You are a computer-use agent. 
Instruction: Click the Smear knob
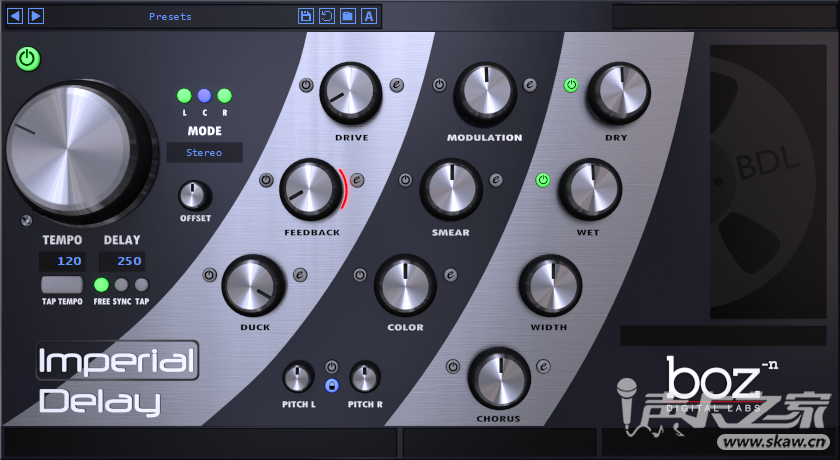coord(452,189)
